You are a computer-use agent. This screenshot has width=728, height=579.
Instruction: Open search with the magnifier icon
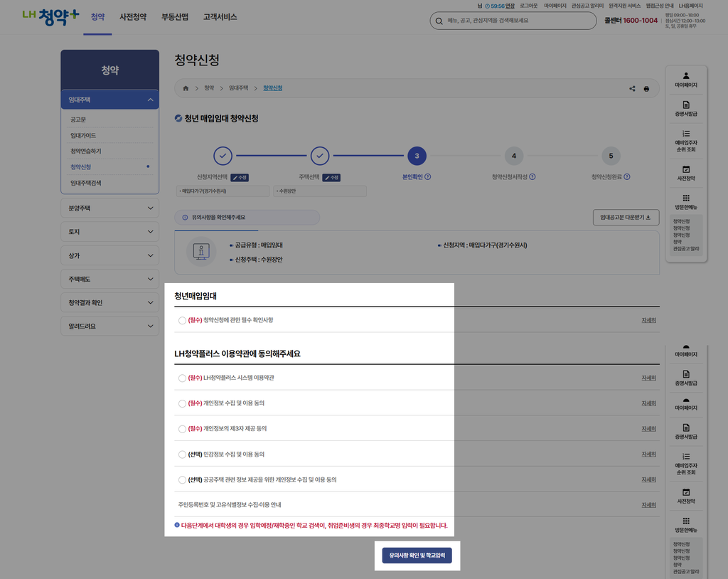(439, 21)
